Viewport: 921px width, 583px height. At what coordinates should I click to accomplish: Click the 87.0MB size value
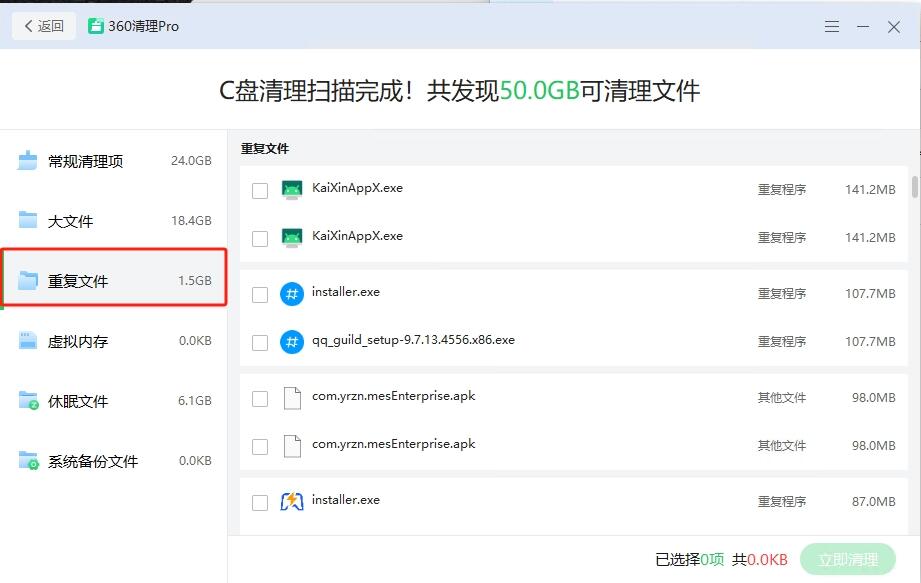(873, 501)
